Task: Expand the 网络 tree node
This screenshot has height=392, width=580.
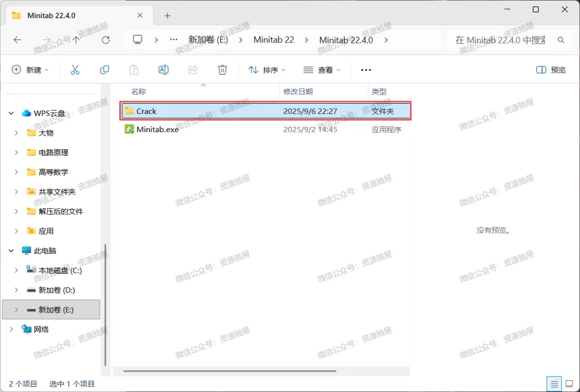Action: pyautogui.click(x=11, y=329)
